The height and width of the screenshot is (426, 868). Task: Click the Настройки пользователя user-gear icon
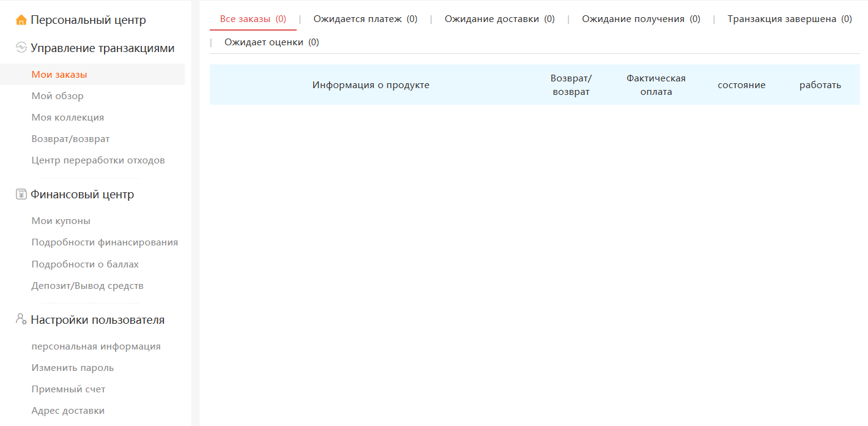click(x=21, y=319)
